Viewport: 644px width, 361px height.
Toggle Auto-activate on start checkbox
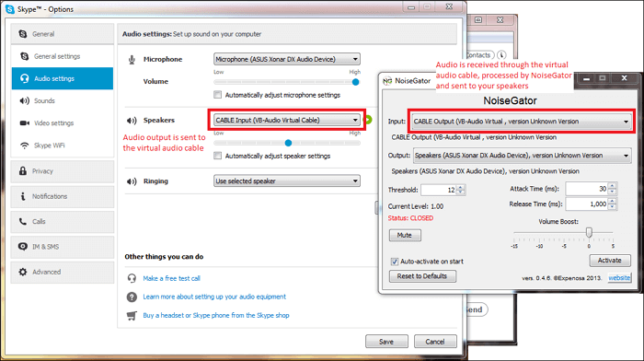[395, 262]
